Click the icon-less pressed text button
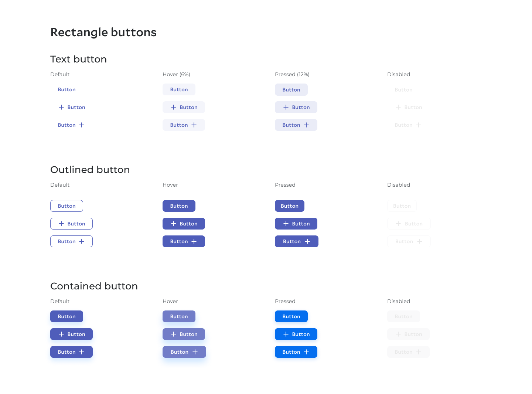 pos(291,89)
